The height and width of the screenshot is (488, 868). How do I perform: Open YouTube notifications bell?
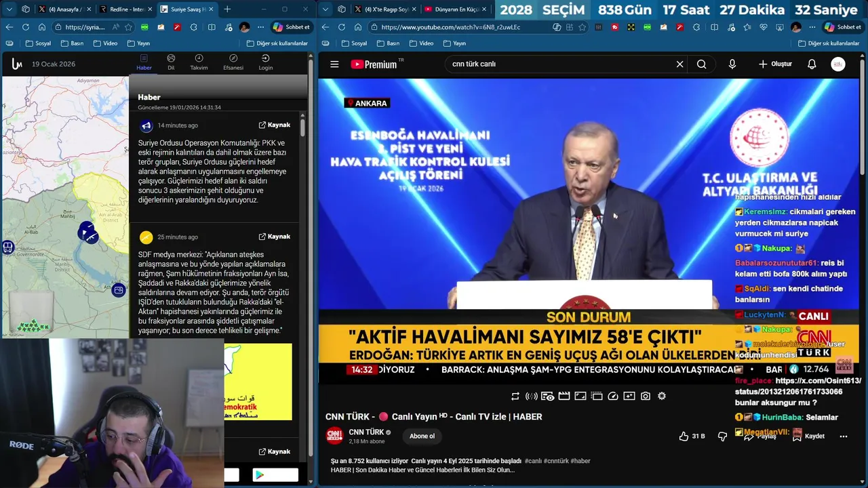coord(812,64)
